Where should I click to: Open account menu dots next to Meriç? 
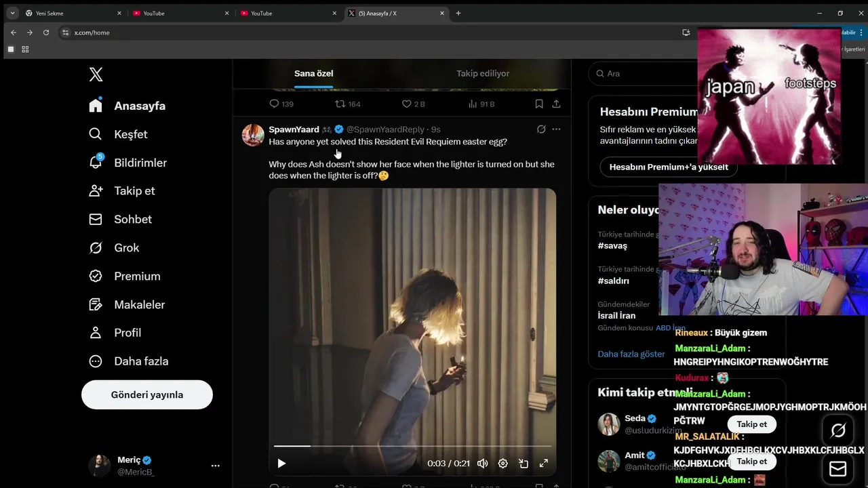[x=215, y=466]
